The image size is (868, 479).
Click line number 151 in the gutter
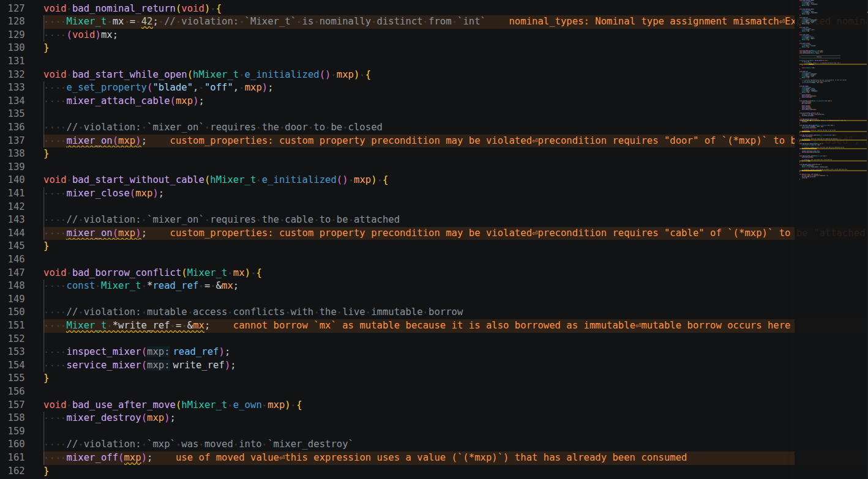tap(16, 325)
